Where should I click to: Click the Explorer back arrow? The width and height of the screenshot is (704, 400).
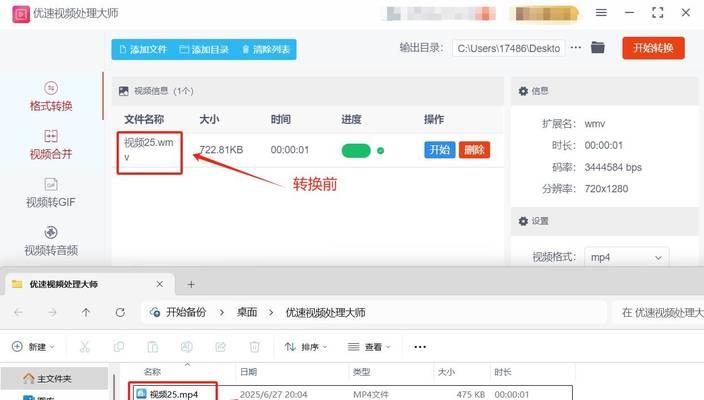[x=18, y=312]
